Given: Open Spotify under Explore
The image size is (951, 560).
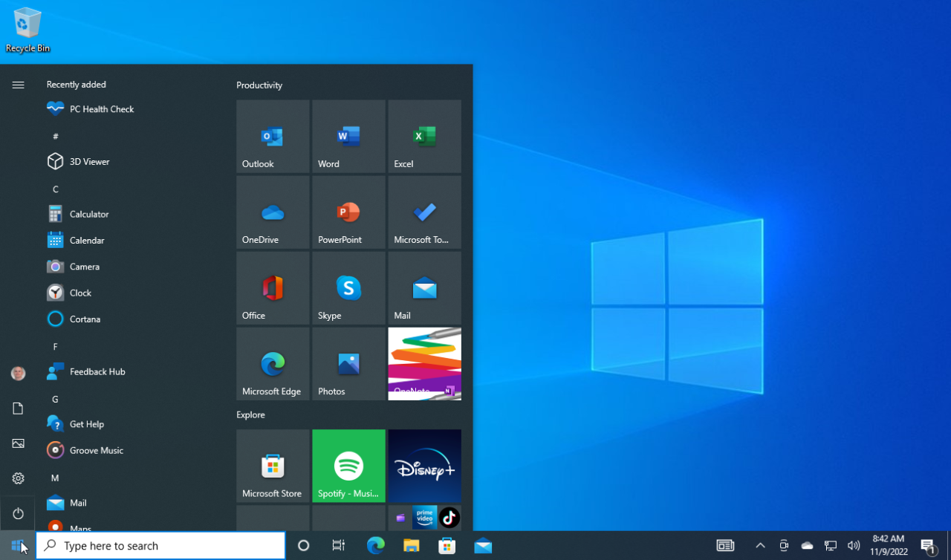Looking at the screenshot, I should pyautogui.click(x=348, y=466).
